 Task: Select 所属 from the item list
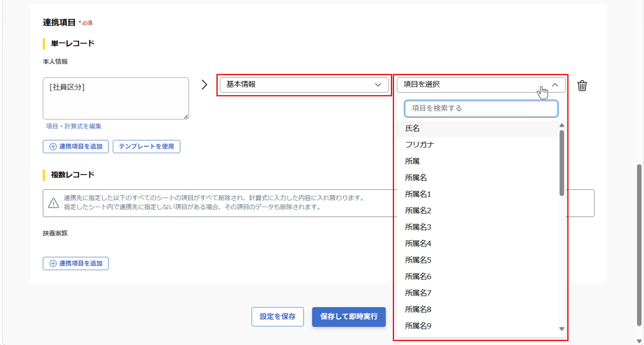477,161
